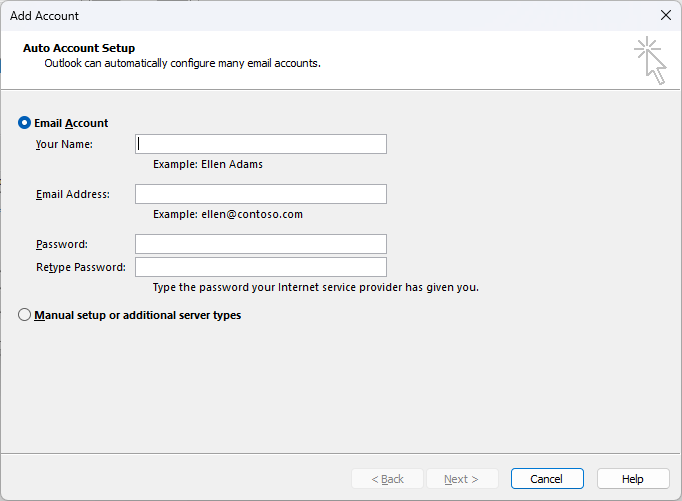Click the Retype Password field

260,267
